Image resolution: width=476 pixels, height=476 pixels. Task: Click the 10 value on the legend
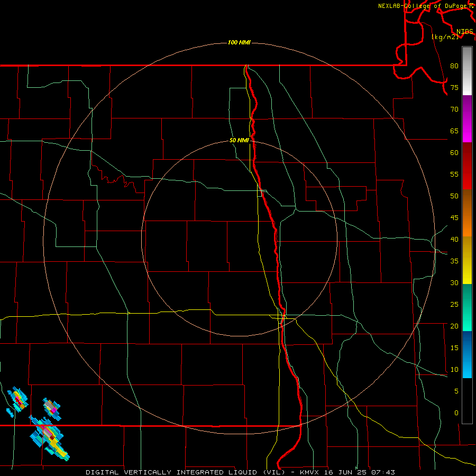coord(454,370)
